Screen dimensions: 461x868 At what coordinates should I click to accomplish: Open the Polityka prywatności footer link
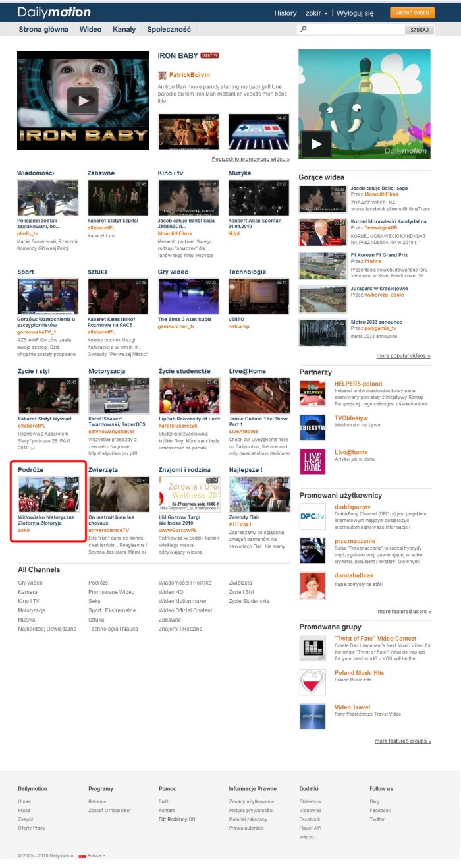click(251, 811)
